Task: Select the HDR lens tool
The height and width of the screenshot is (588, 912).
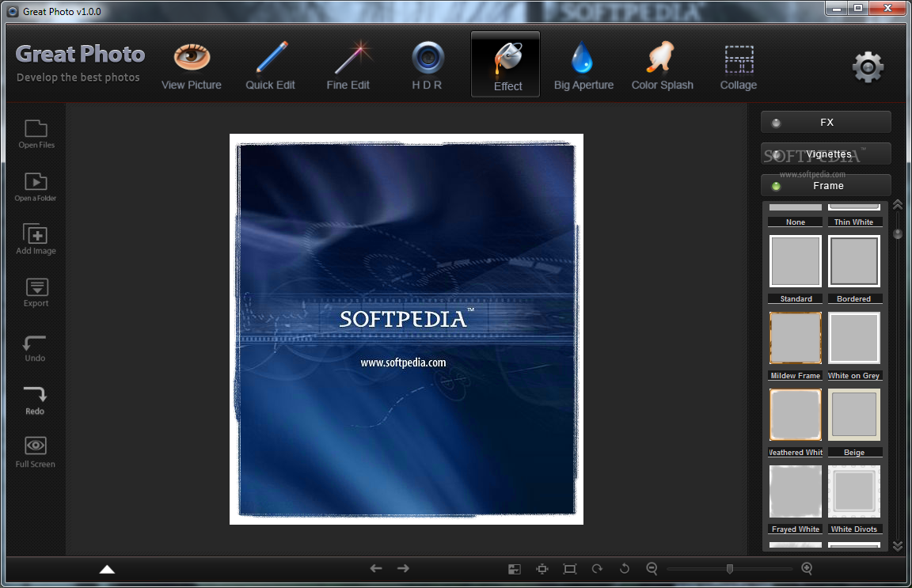Action: tap(427, 66)
